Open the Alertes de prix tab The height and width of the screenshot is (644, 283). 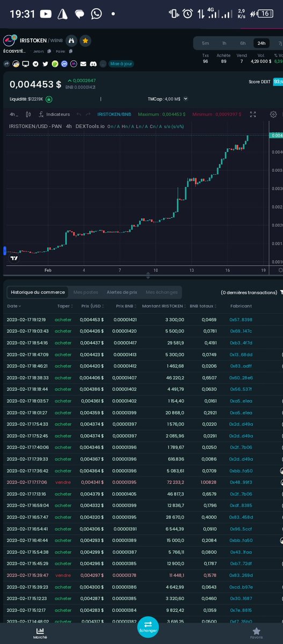click(122, 292)
